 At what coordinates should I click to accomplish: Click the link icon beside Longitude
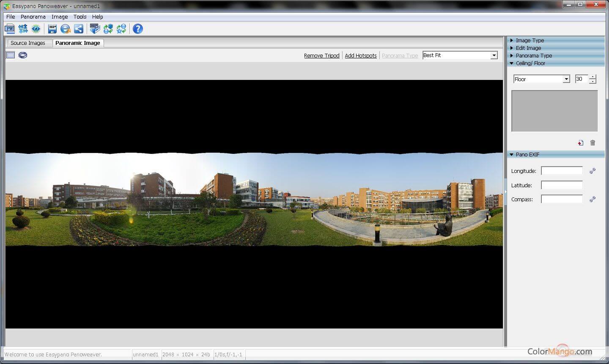[593, 171]
